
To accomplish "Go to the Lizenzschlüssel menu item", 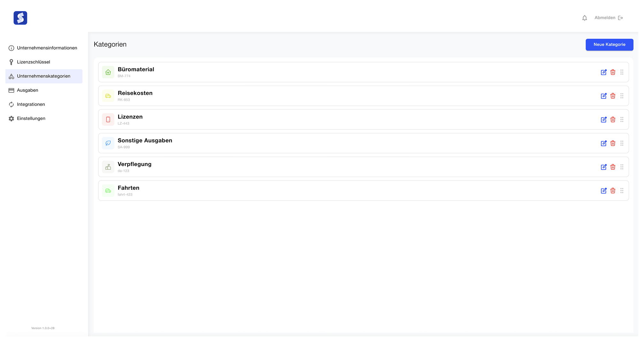I will [x=34, y=62].
